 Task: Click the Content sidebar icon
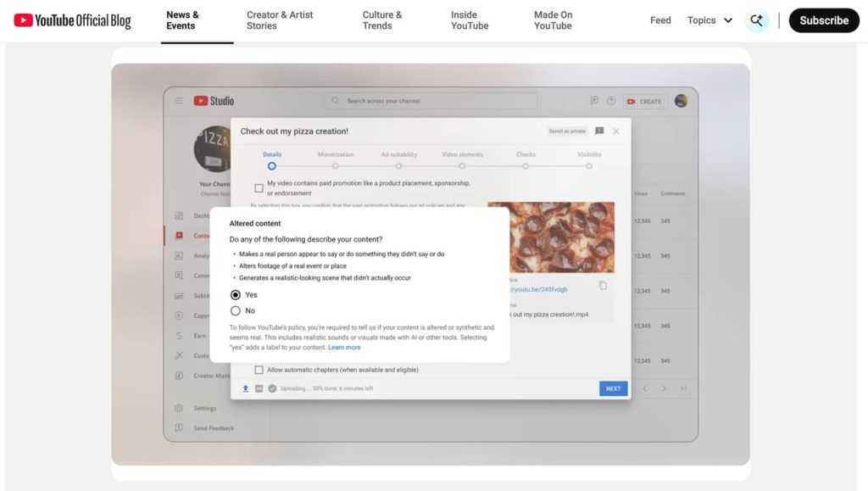(179, 235)
